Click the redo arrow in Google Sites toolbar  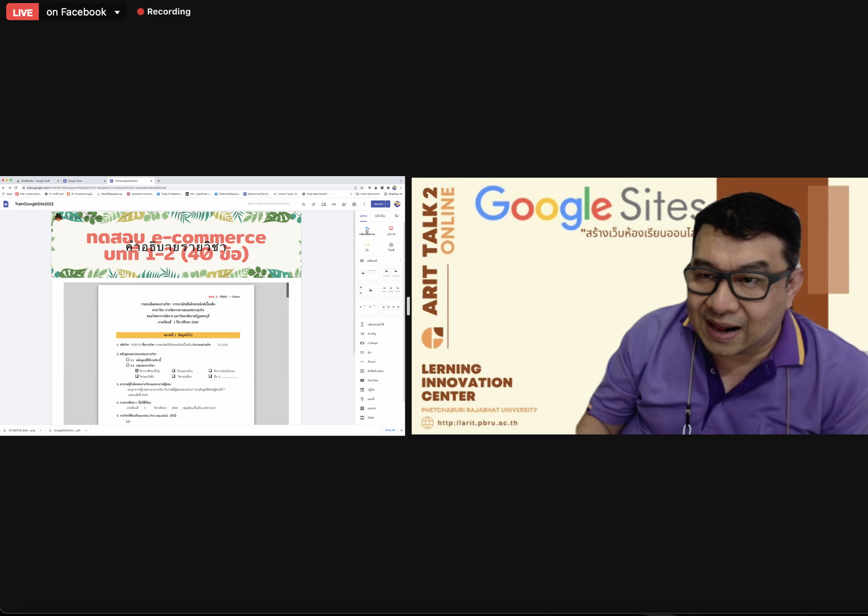(x=314, y=204)
